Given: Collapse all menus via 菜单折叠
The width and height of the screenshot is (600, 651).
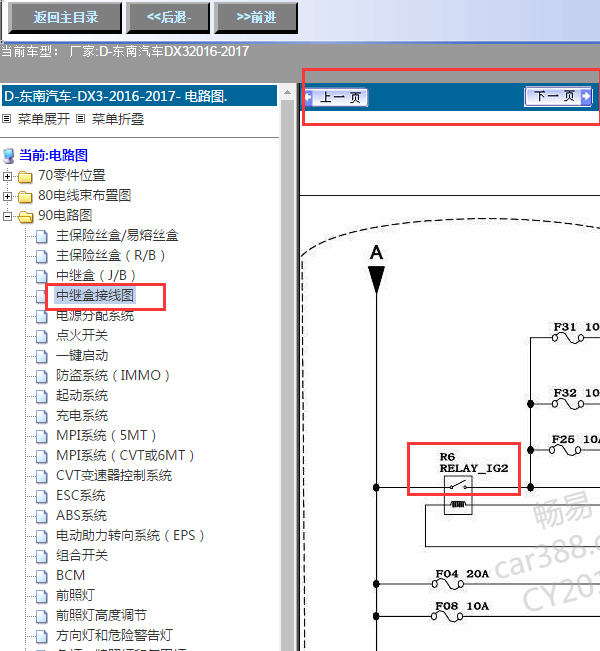Looking at the screenshot, I should pyautogui.click(x=118, y=120).
